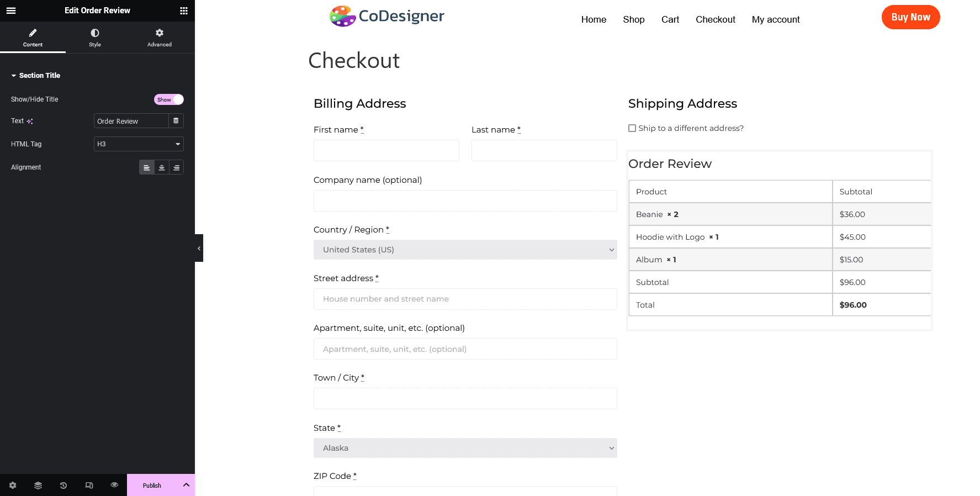Open the Navigator layers icon
980x496 pixels.
[x=38, y=486]
